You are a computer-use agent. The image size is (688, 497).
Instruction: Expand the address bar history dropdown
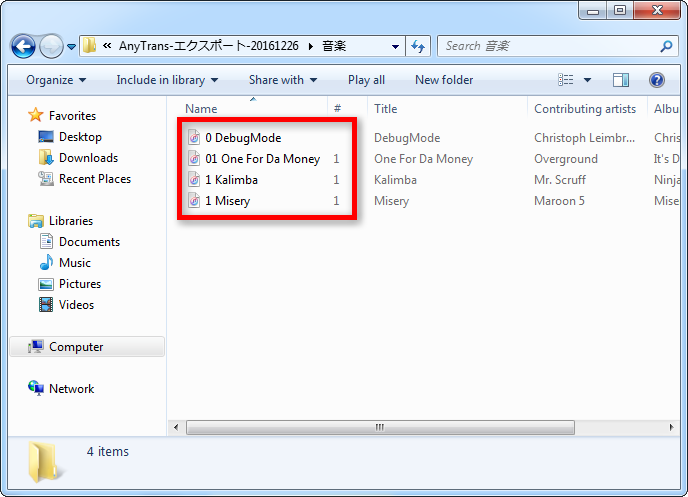tap(395, 46)
